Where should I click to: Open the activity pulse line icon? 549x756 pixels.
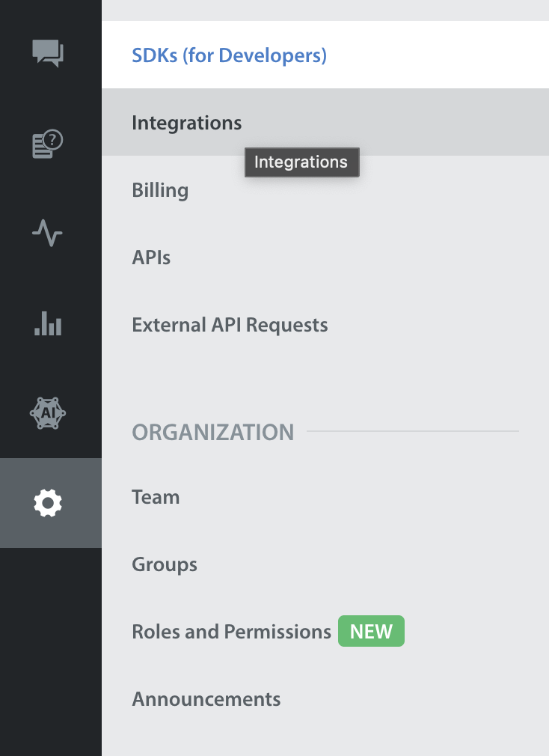click(47, 233)
